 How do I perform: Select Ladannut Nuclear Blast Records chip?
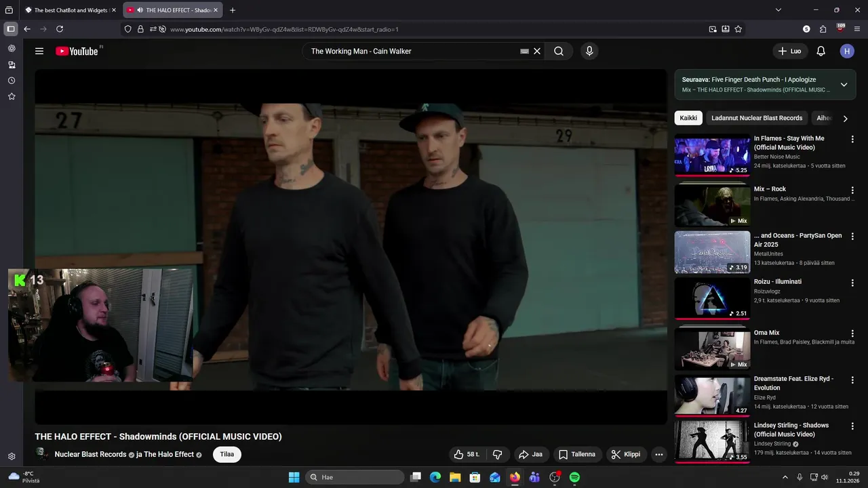[757, 118]
